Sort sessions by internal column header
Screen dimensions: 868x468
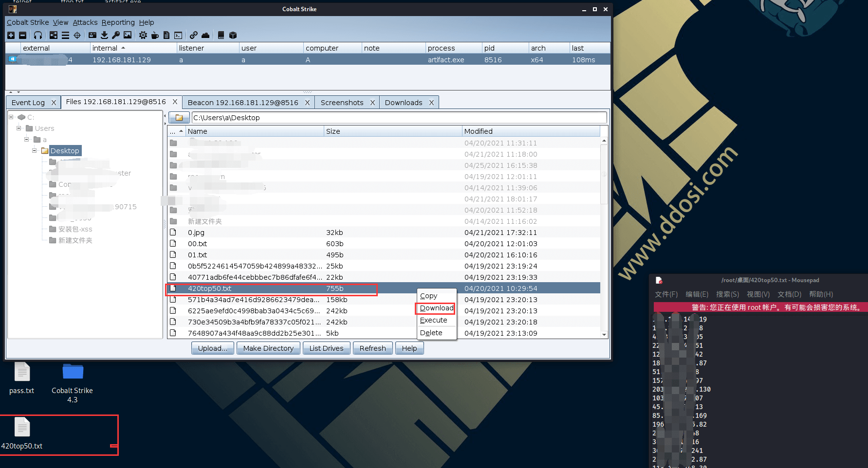[x=133, y=48]
